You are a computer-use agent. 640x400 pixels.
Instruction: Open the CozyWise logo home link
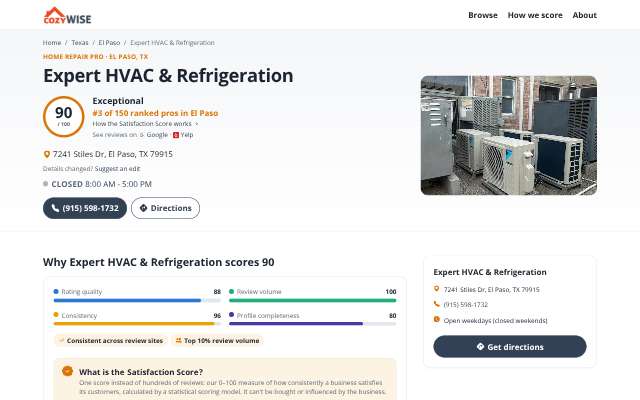click(x=67, y=16)
